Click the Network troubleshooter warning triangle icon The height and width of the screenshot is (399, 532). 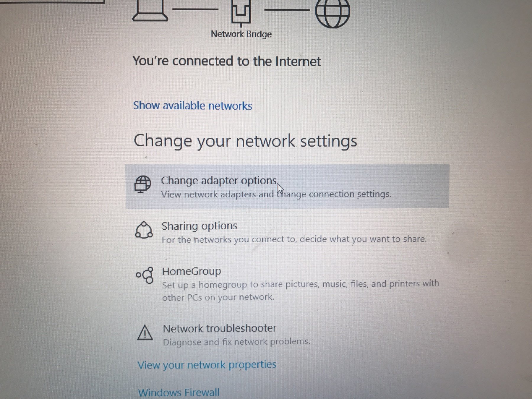(x=145, y=332)
